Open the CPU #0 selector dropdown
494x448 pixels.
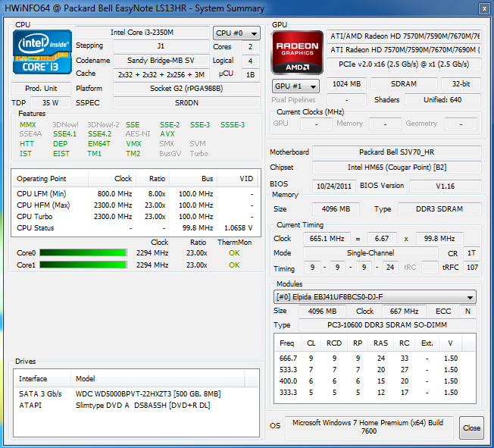(x=236, y=33)
